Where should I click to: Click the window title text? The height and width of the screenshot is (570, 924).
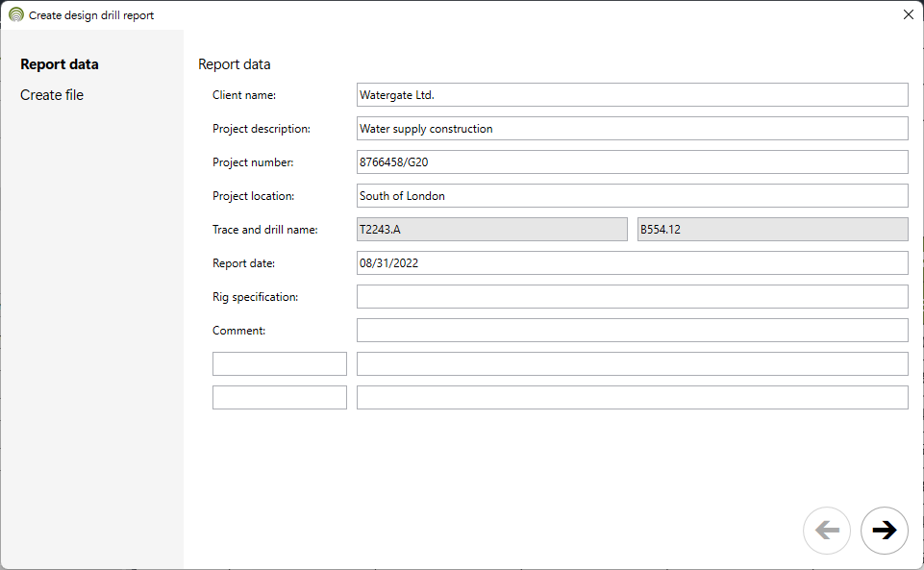(x=91, y=15)
